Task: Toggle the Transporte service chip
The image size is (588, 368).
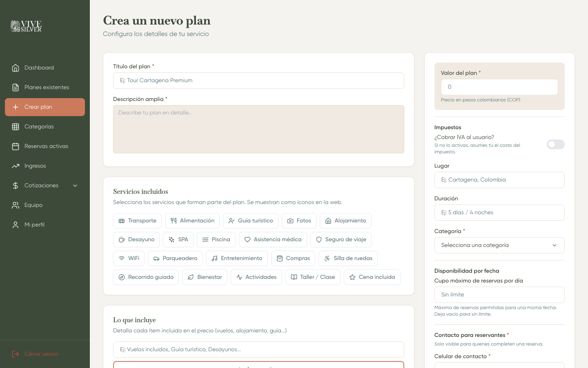Action: point(137,220)
